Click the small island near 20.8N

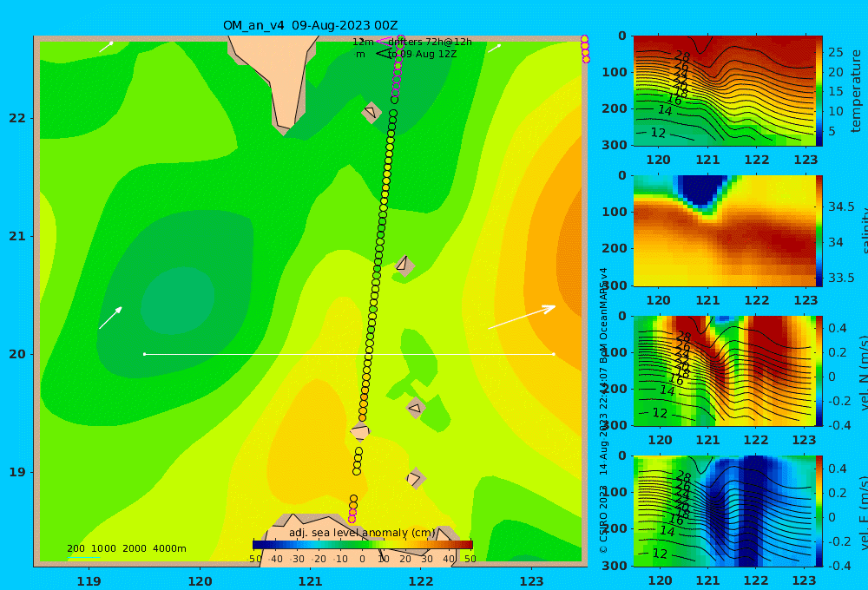click(404, 265)
